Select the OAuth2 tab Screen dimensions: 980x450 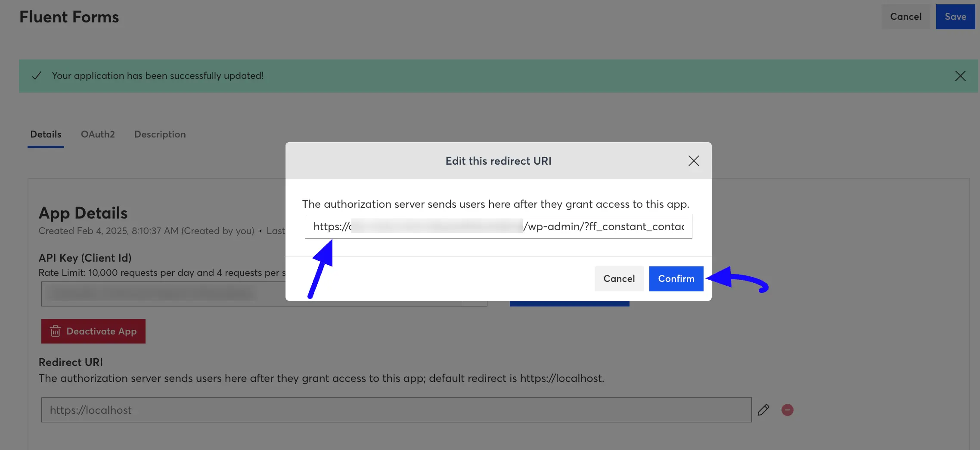pyautogui.click(x=98, y=134)
